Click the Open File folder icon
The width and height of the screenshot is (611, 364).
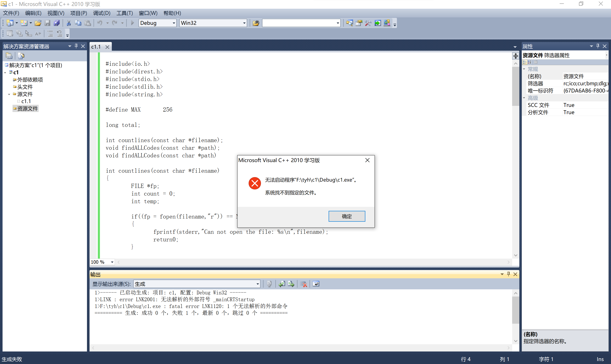(x=38, y=23)
